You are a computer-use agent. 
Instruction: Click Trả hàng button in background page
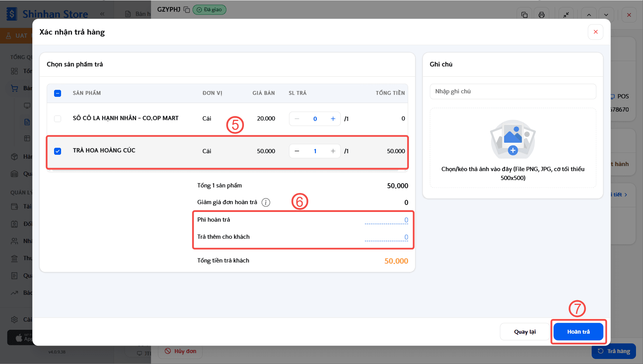pos(614,351)
